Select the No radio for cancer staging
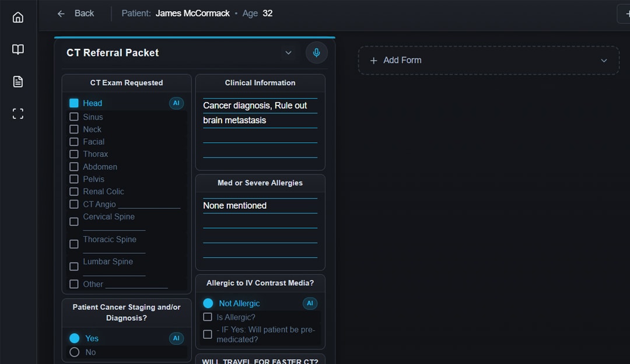The image size is (630, 364). tap(74, 352)
